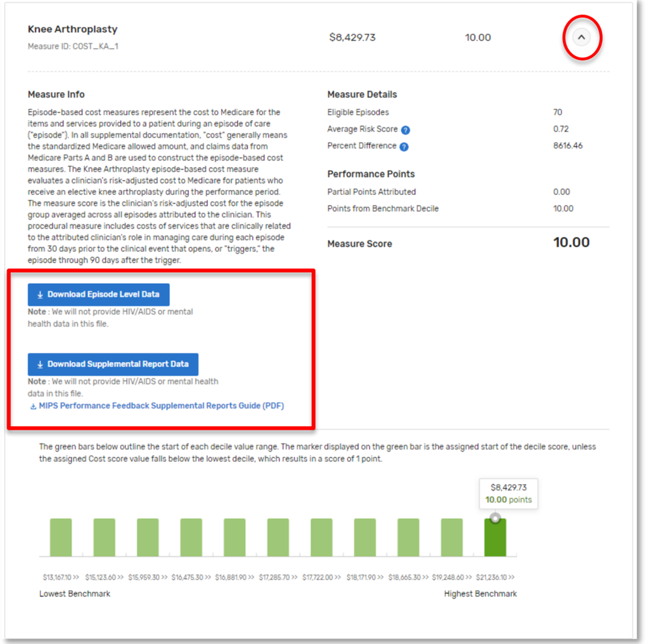The image size is (648, 644).
Task: Click download arrow icon beside the PDF guide link
Action: [x=33, y=407]
